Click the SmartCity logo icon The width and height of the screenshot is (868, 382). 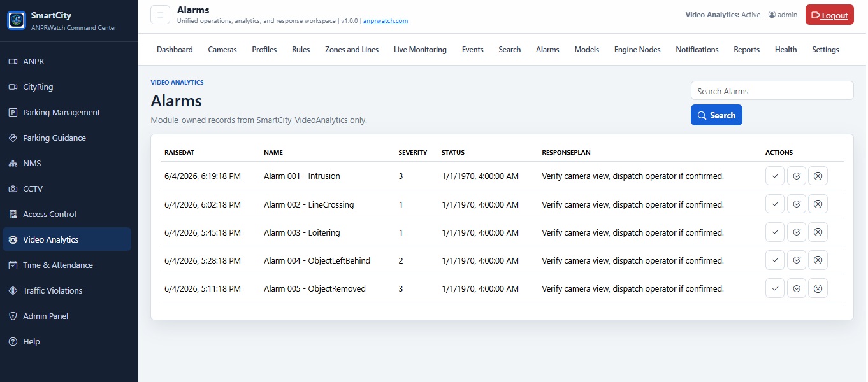[x=16, y=20]
